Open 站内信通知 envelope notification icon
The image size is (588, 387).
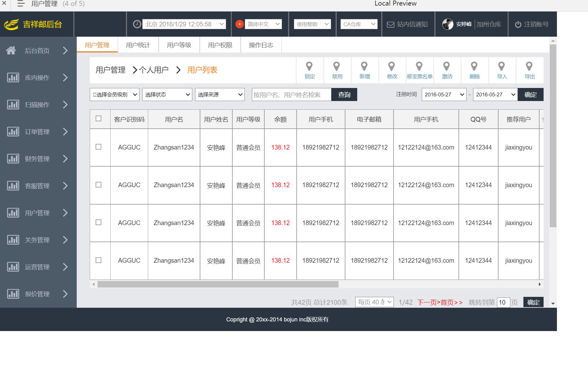tap(390, 25)
